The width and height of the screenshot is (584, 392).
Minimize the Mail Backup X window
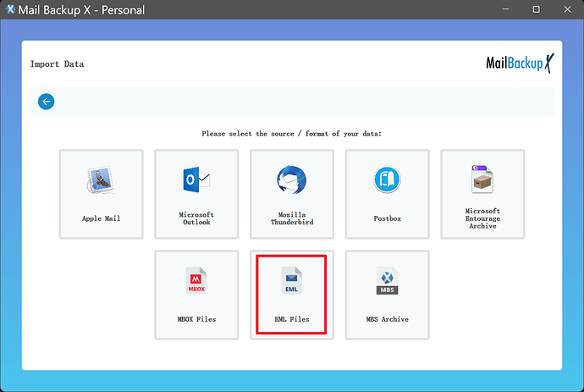tap(505, 9)
